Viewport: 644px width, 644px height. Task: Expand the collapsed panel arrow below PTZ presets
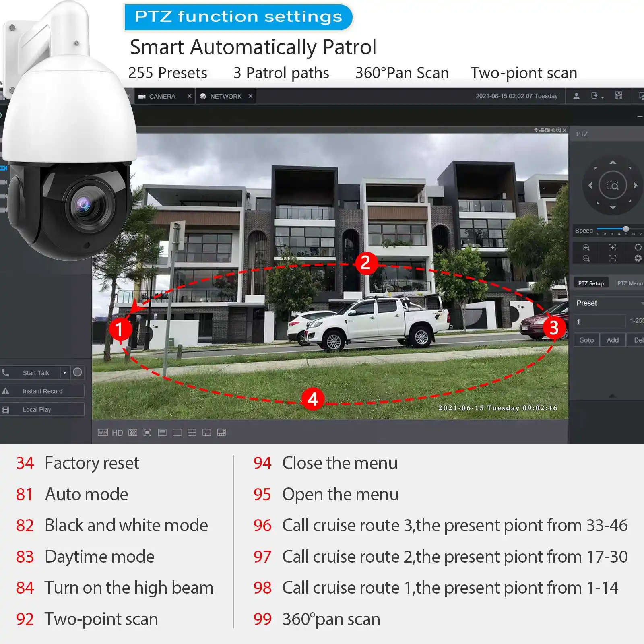coord(612,396)
